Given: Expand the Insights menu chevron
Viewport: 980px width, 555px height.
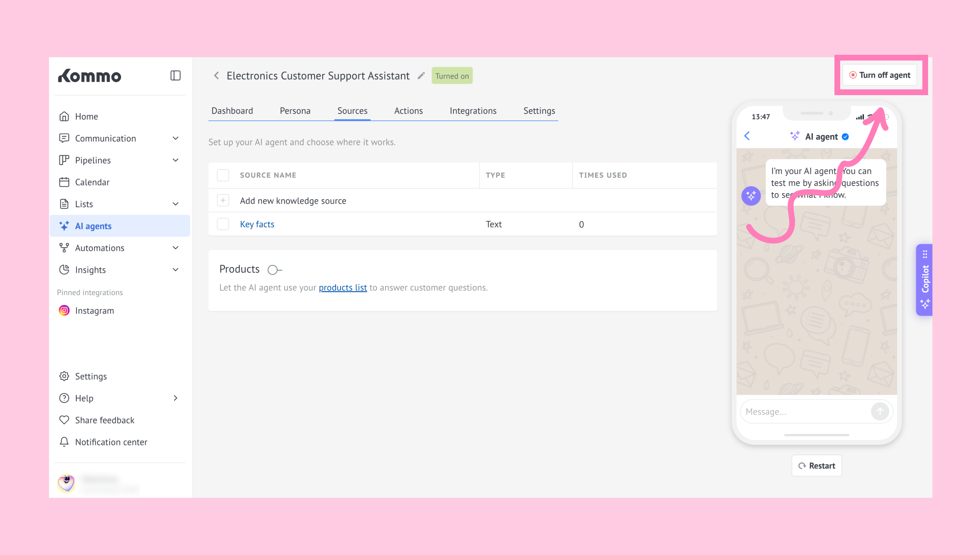Looking at the screenshot, I should point(176,270).
